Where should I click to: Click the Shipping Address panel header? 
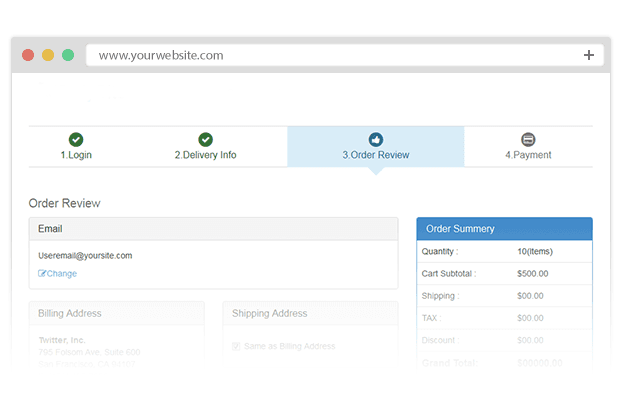point(310,313)
